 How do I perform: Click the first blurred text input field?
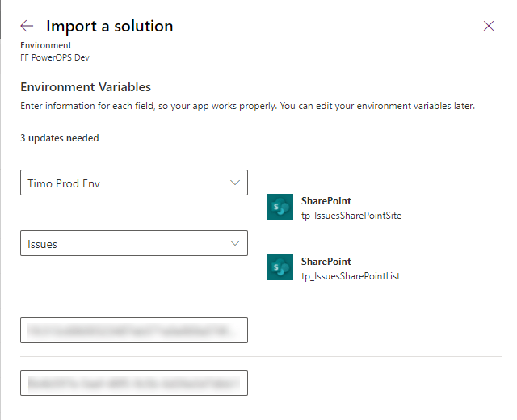tap(133, 330)
